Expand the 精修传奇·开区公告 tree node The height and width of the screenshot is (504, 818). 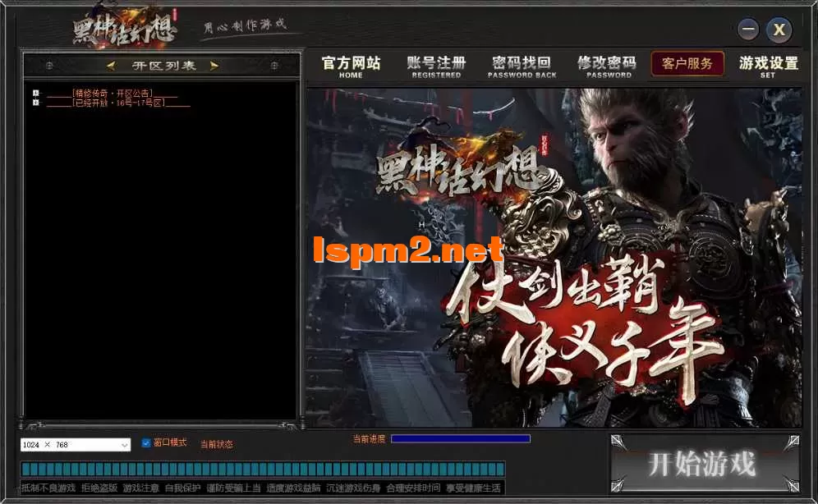(x=35, y=94)
